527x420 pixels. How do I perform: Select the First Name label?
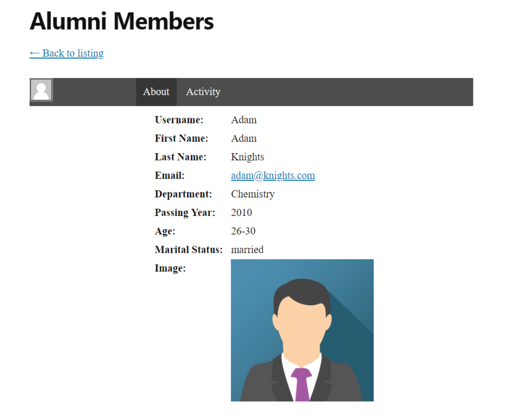coord(181,139)
